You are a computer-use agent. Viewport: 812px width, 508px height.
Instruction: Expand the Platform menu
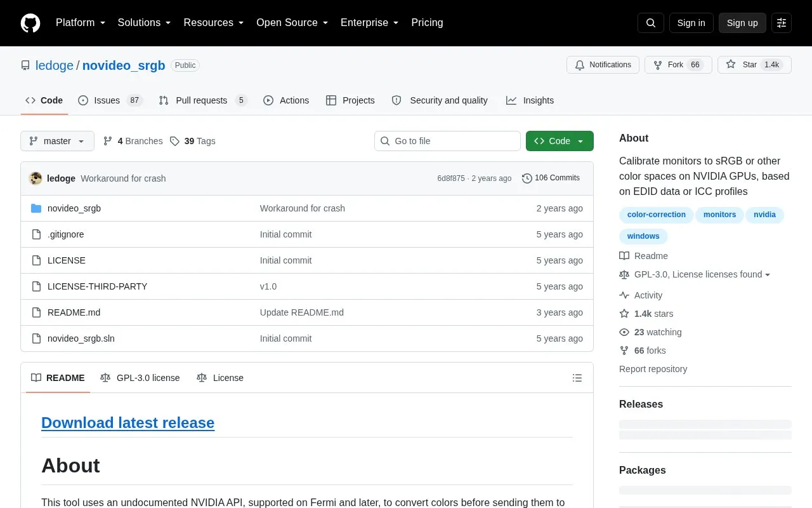(81, 23)
